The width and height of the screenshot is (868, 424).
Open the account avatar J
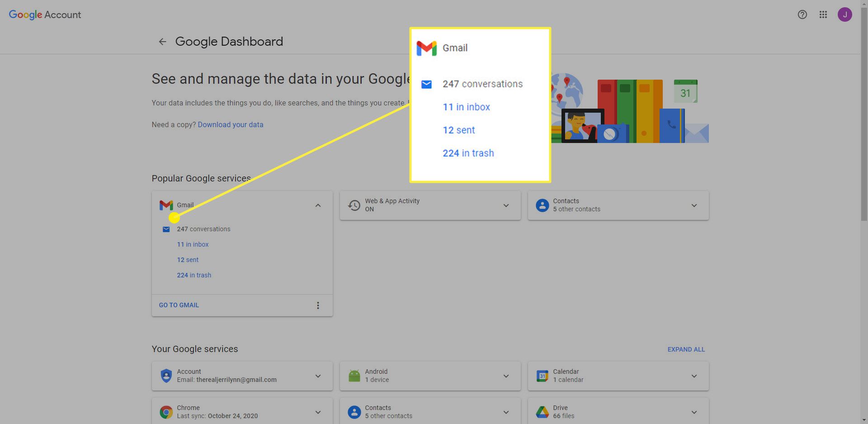844,14
